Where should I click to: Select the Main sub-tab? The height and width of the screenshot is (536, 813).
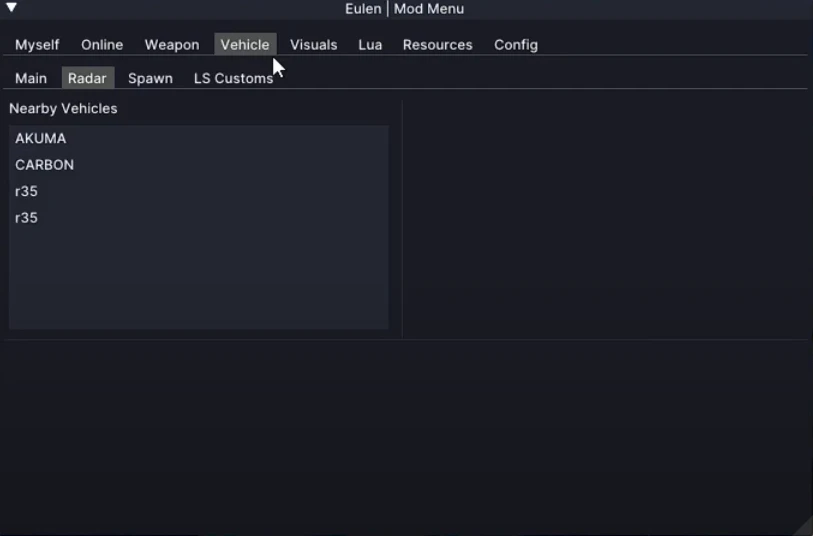[31, 78]
